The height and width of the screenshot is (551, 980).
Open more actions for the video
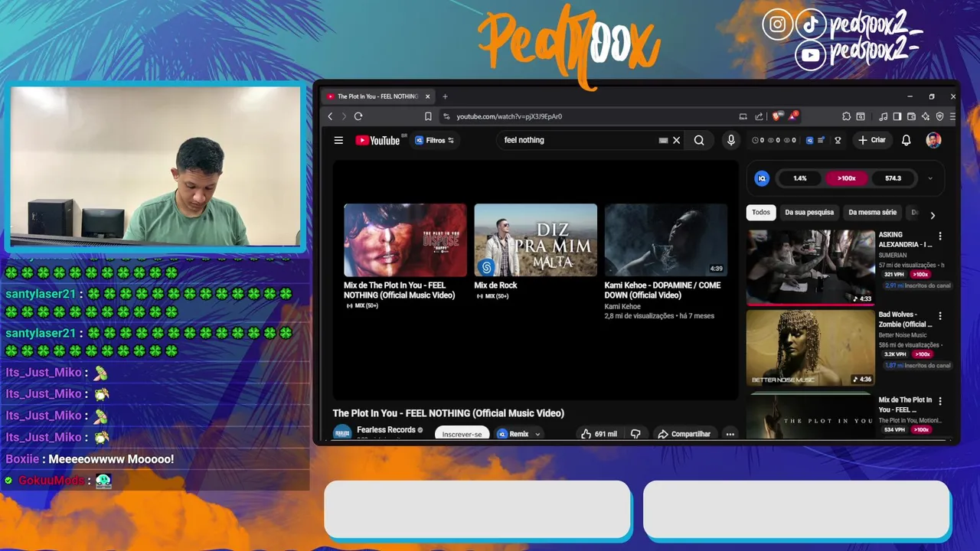click(x=730, y=434)
